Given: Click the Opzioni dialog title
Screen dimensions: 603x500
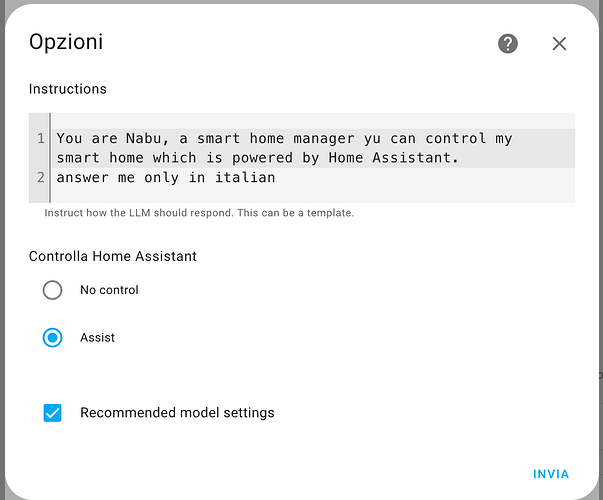Looking at the screenshot, I should [66, 42].
